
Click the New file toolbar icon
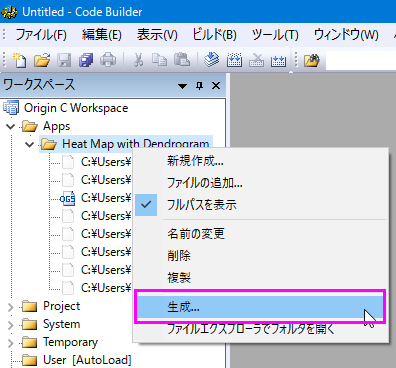coord(19,60)
